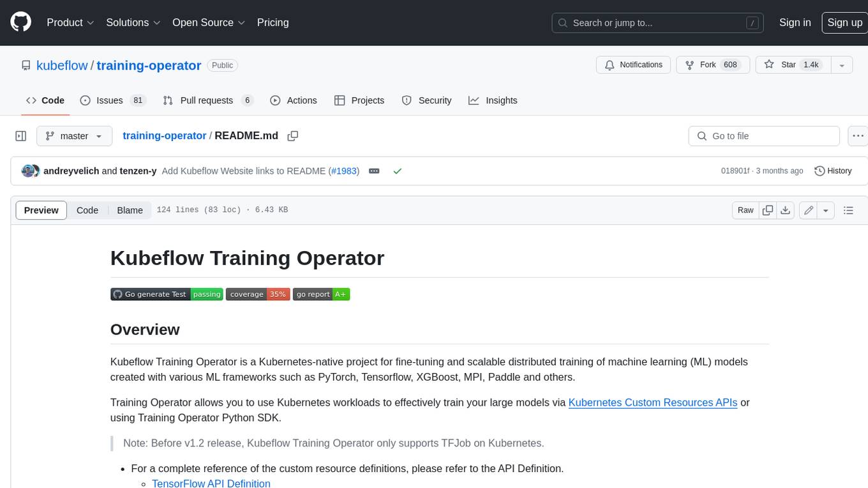The height and width of the screenshot is (488, 868).
Task: Expand the file tree side panel
Action: tap(20, 136)
